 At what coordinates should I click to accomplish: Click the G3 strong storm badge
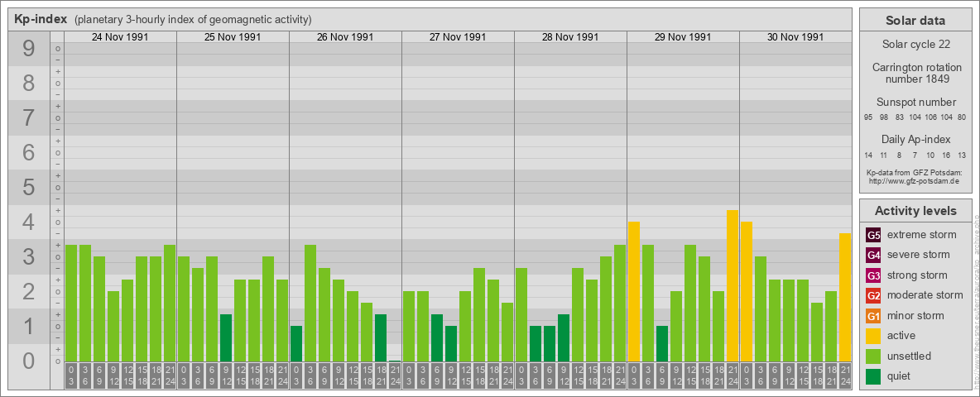click(873, 275)
